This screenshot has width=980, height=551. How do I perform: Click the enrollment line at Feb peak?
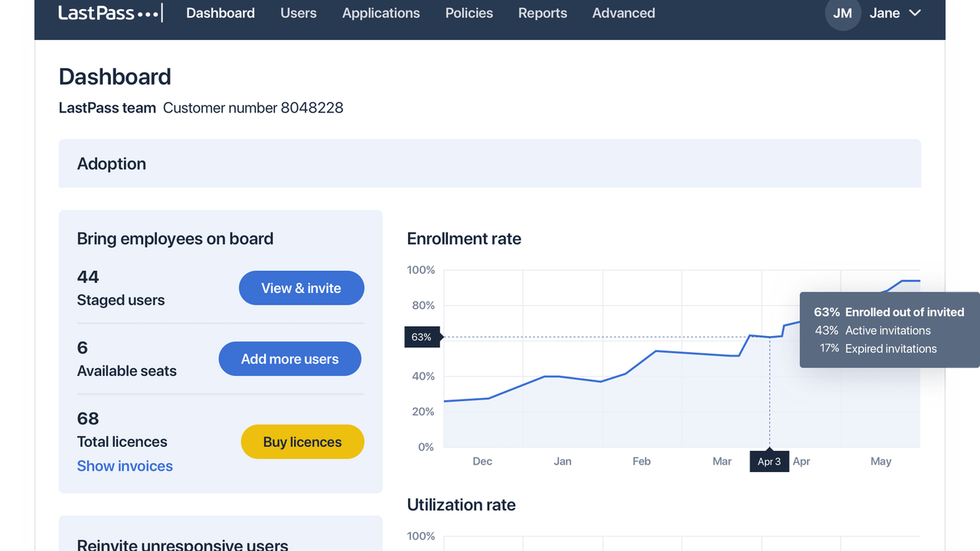point(656,351)
